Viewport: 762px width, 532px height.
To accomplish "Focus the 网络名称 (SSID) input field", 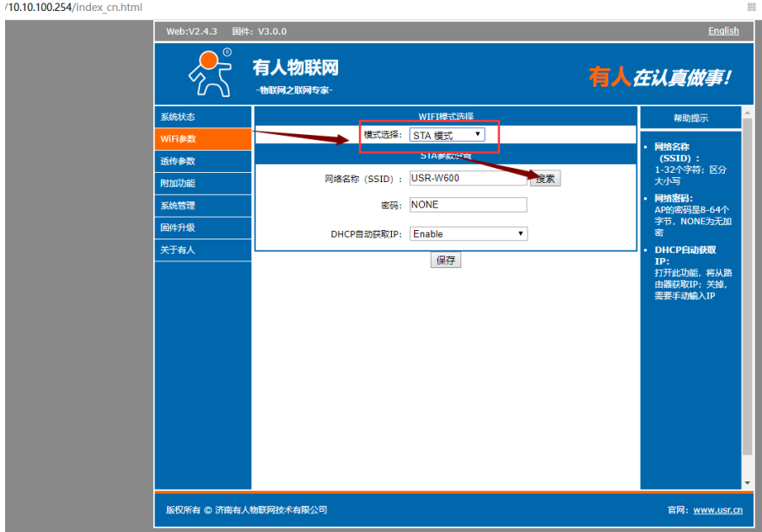I will [468, 179].
